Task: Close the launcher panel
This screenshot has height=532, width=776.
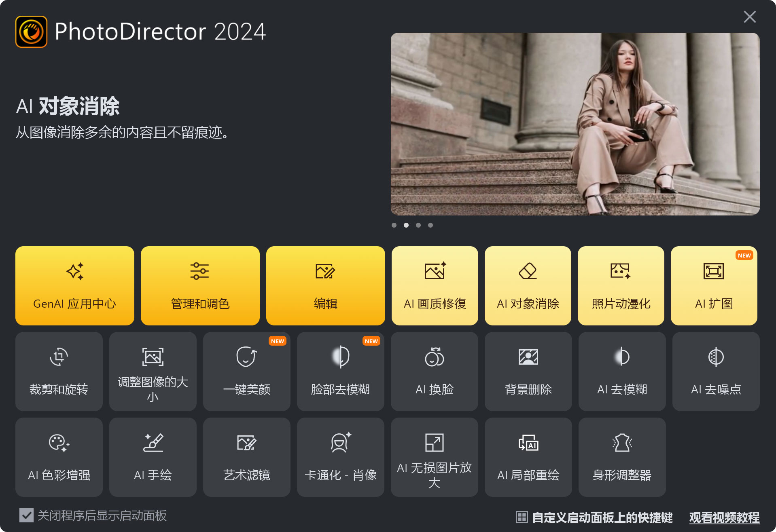Action: tap(750, 17)
